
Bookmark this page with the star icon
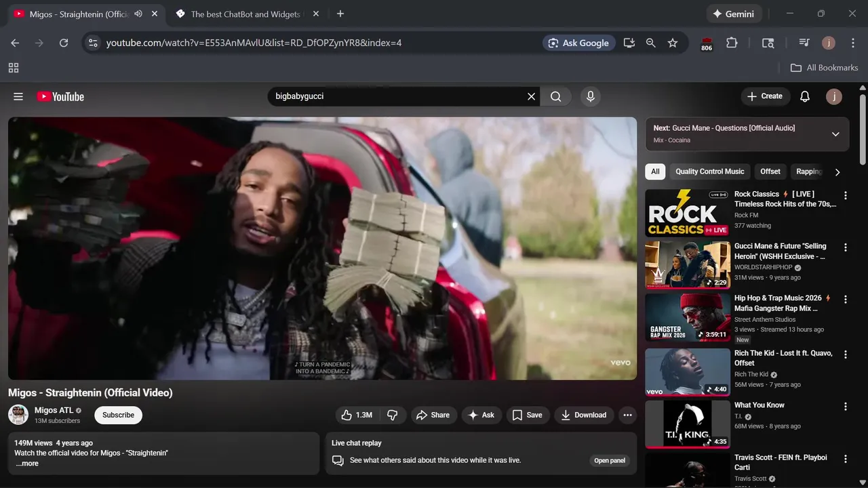click(673, 43)
